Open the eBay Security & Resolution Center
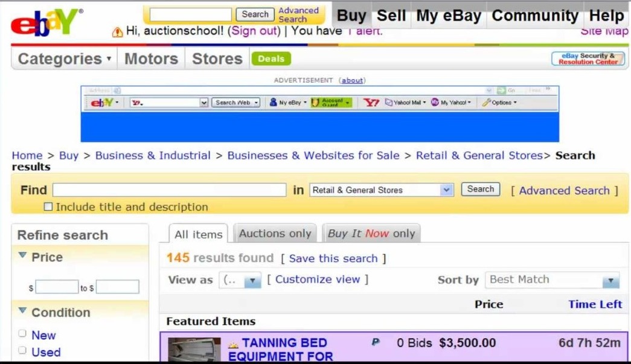The width and height of the screenshot is (631, 364). [588, 59]
